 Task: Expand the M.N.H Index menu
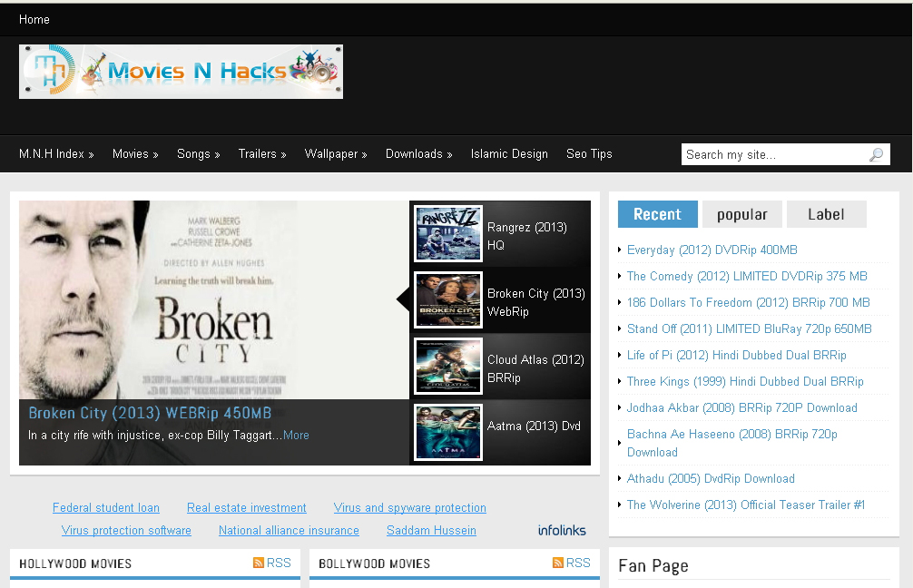coord(56,153)
